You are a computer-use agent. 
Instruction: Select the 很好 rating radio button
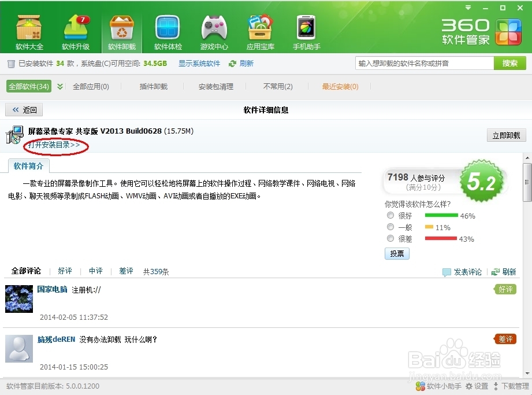390,215
